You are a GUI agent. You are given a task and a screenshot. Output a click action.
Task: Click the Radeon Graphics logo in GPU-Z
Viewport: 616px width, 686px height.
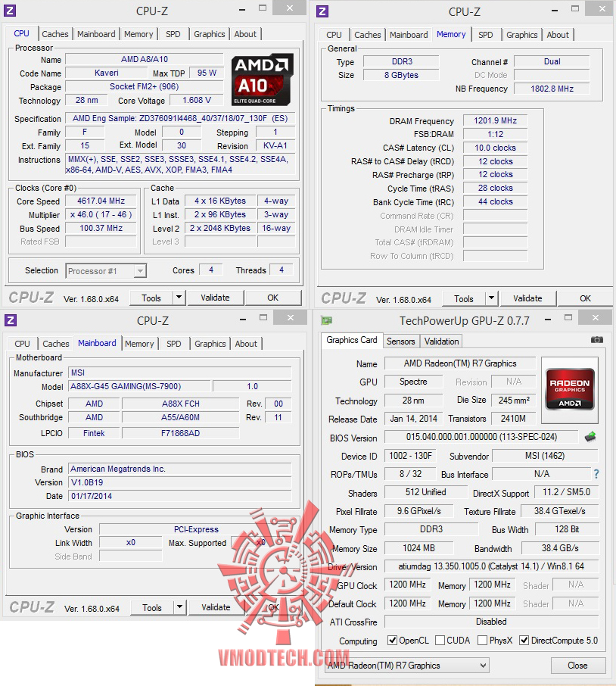pos(570,389)
